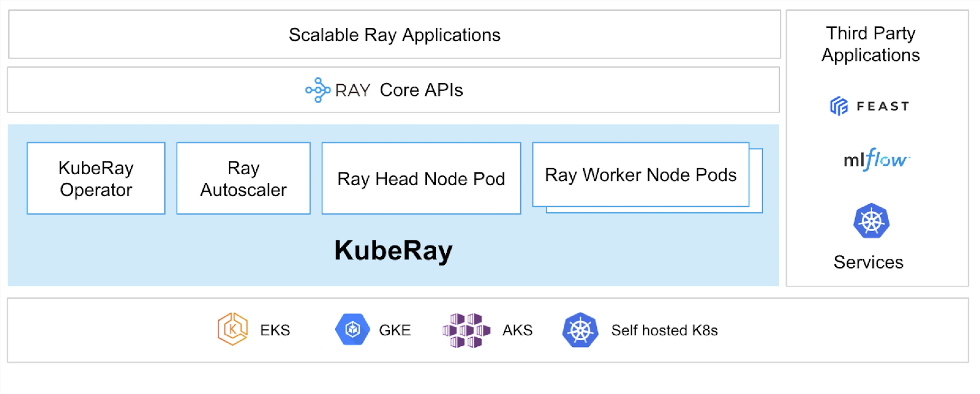
Task: Click the Self hosted K8s label
Action: click(x=664, y=330)
